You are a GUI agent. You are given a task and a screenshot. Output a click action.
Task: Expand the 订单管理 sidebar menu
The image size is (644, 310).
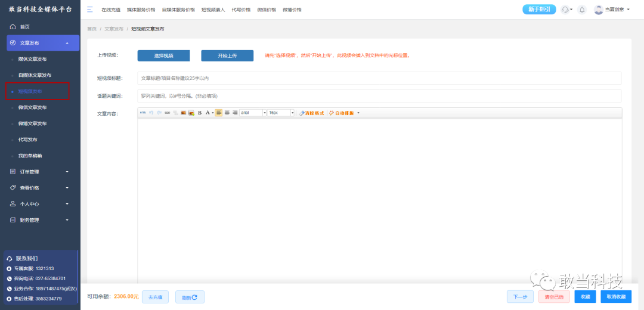(40, 172)
